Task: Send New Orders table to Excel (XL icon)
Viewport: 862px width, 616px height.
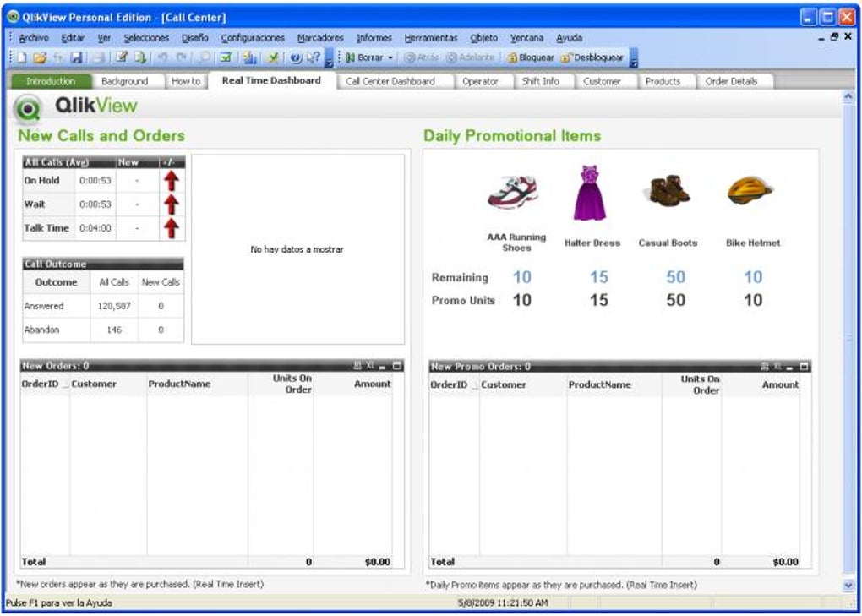Action: [x=370, y=366]
